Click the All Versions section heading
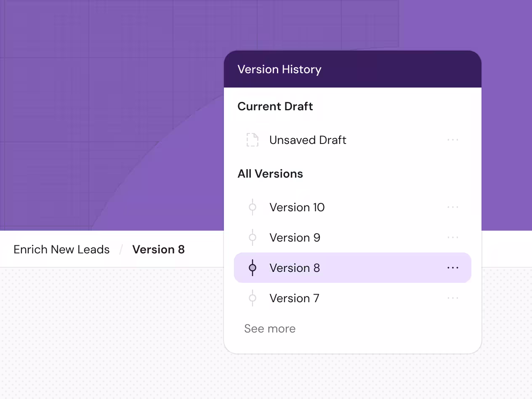 270,173
